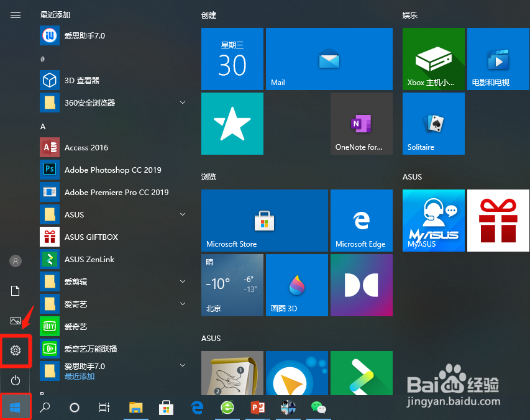Open the Pictures folder sidebar icon
This screenshot has height=420, width=530.
[16, 321]
